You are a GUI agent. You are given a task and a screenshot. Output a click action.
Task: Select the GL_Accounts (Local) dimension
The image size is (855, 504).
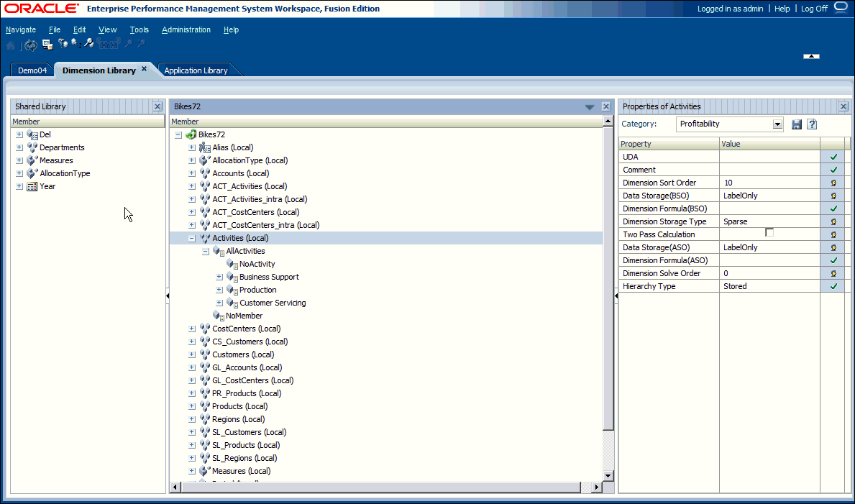tap(247, 367)
